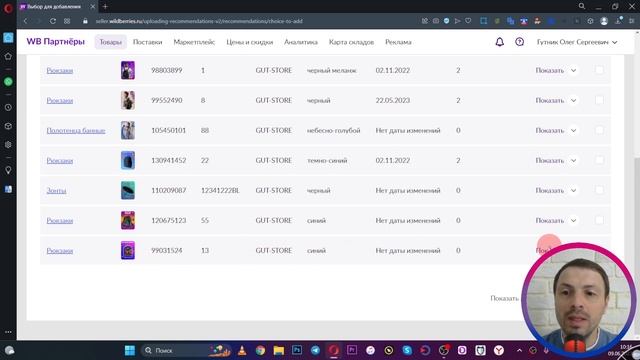Select vendor code 12341222BL cell

(220, 191)
